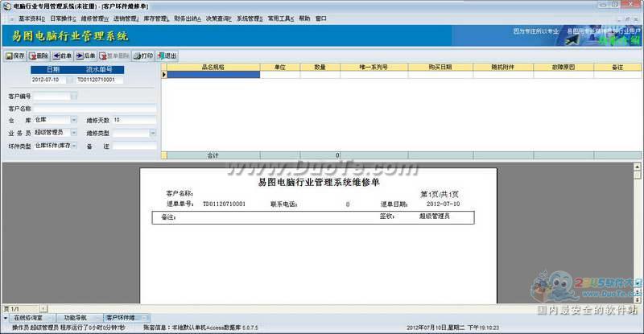
Task: Click the status bar date and time
Action: [452, 328]
